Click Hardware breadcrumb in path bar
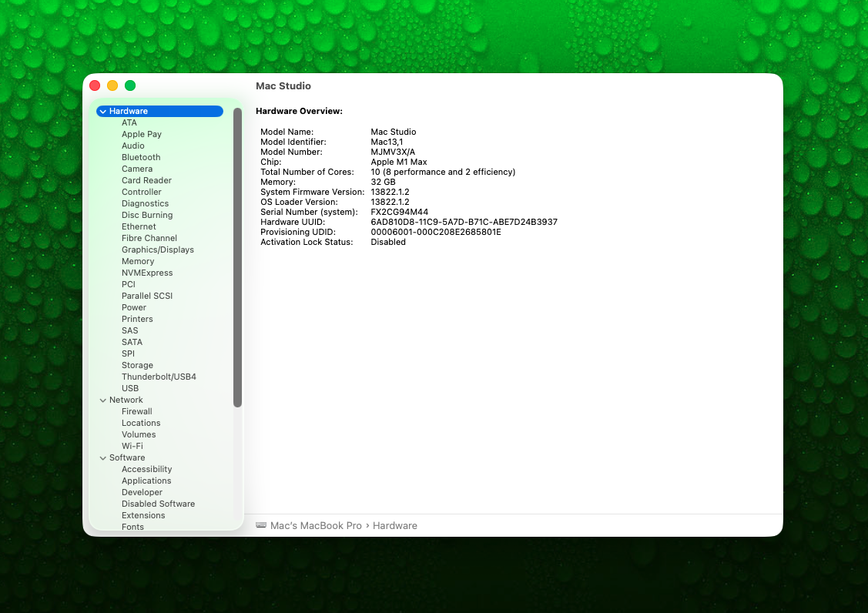This screenshot has width=868, height=613. click(x=395, y=525)
